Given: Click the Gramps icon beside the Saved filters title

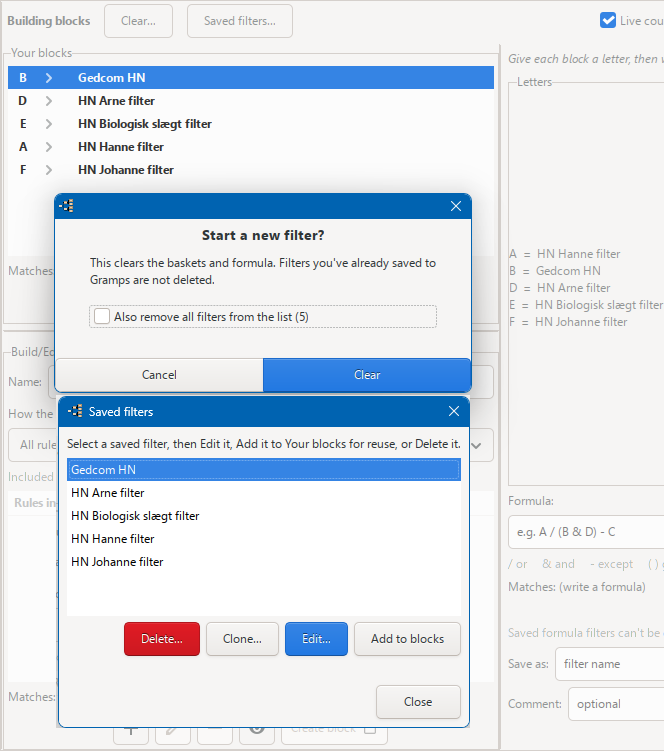Looking at the screenshot, I should (x=75, y=411).
